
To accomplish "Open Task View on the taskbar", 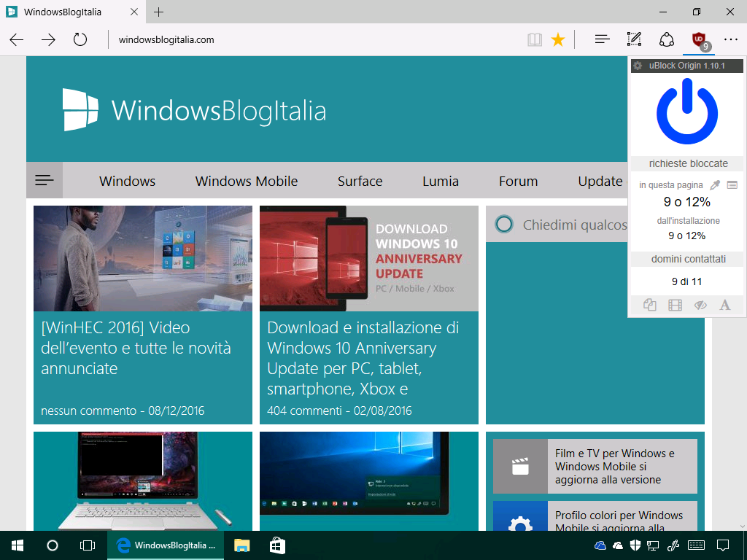I will point(88,545).
